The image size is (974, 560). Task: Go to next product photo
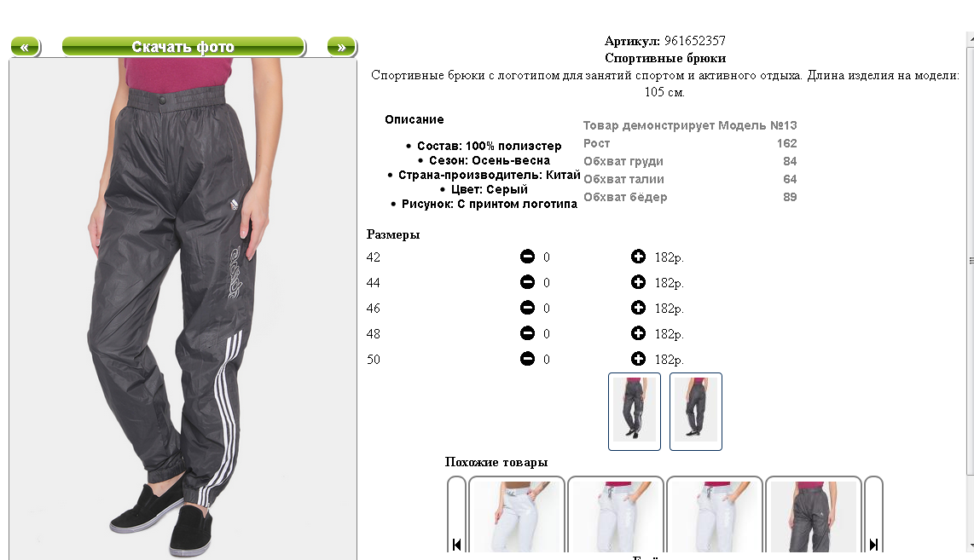tap(342, 47)
